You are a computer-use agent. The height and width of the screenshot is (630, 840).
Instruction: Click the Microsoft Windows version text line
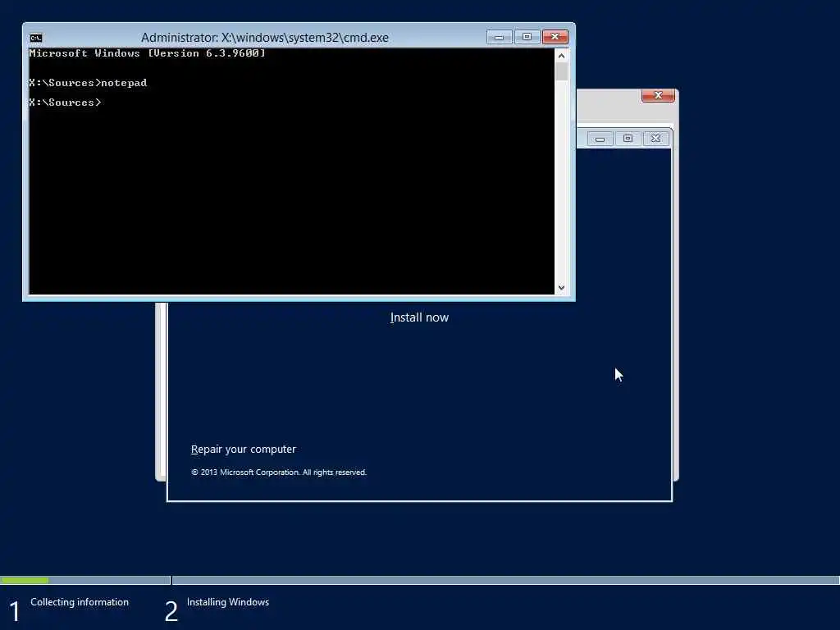[147, 53]
